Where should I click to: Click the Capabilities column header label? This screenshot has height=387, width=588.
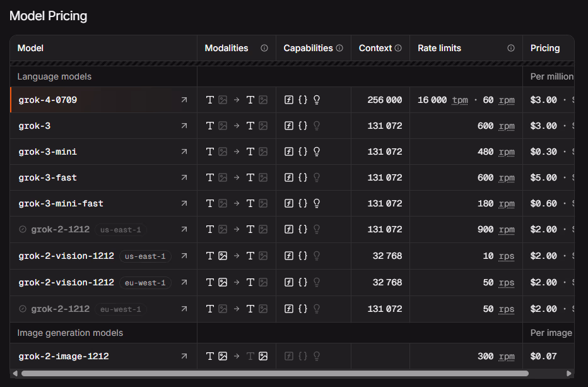tap(309, 48)
